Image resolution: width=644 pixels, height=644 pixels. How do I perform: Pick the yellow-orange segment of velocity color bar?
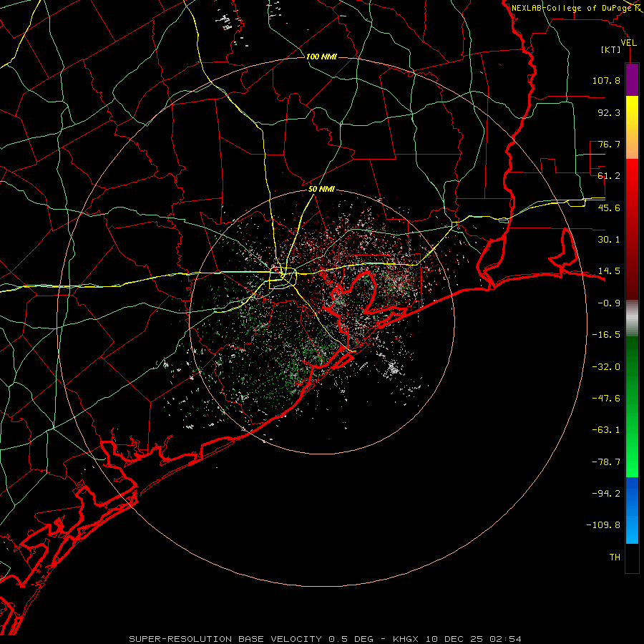pyautogui.click(x=632, y=127)
